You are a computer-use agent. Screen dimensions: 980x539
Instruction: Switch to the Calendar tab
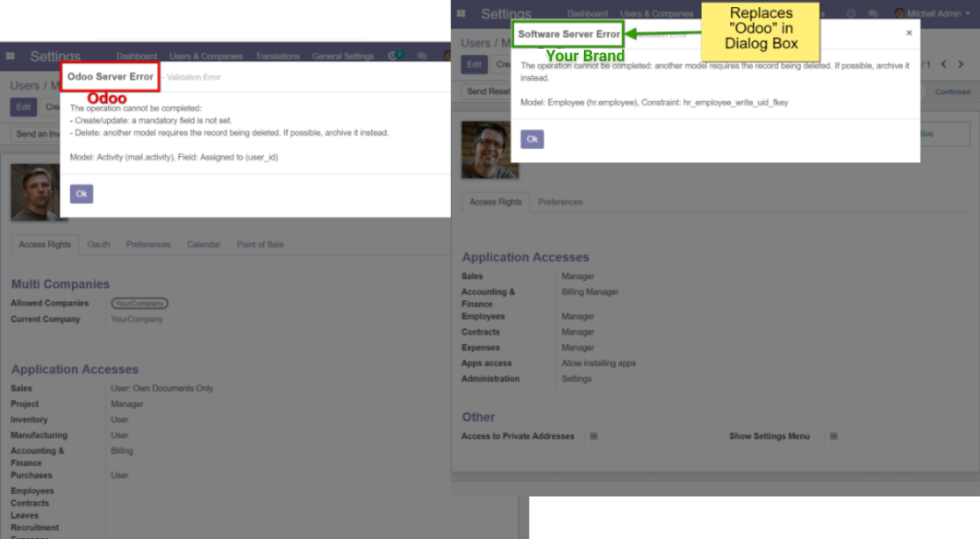tap(204, 245)
